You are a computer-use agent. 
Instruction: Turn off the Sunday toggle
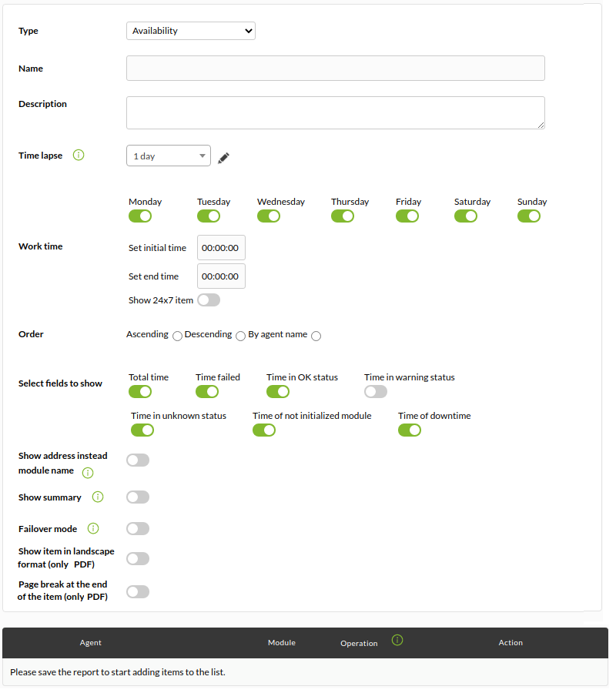529,216
